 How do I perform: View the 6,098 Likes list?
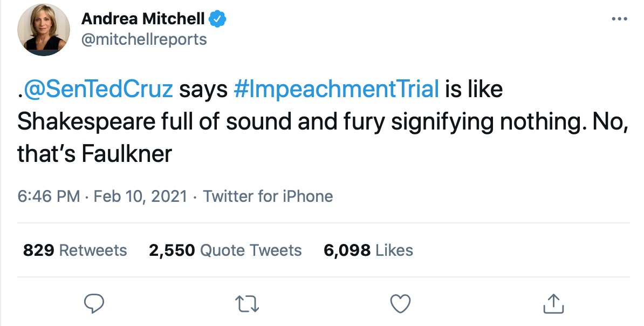pyautogui.click(x=368, y=250)
